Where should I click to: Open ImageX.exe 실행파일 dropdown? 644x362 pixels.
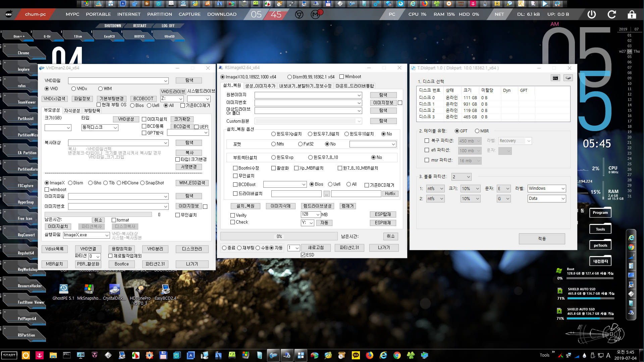coord(107,235)
